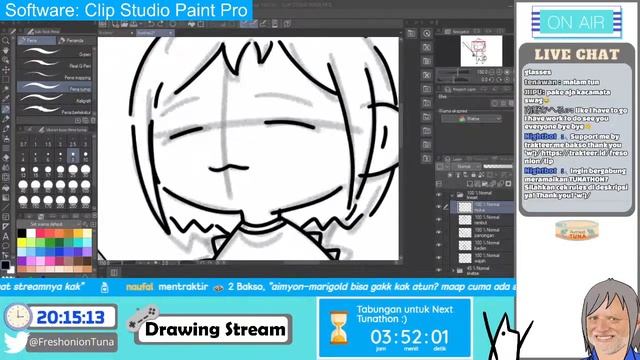Toggle visibility of the badan layer

pyautogui.click(x=439, y=245)
